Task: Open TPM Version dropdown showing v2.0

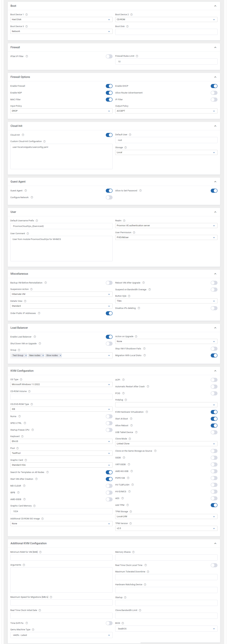Action: (166, 528)
